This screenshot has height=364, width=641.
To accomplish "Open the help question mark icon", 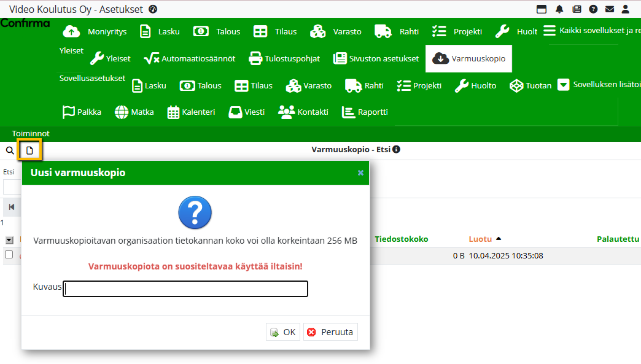I will point(593,9).
